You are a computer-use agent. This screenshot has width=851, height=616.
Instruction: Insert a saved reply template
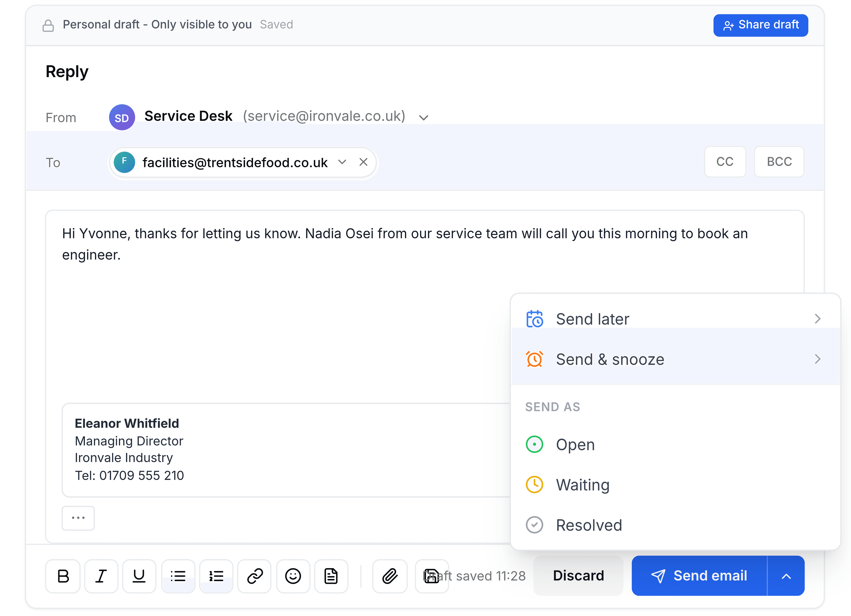tap(331, 576)
